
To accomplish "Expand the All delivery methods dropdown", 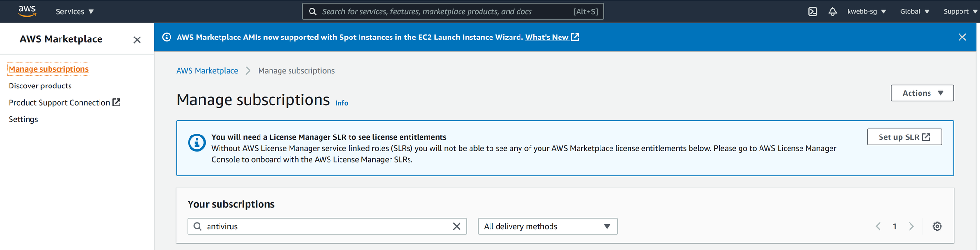I will point(548,226).
